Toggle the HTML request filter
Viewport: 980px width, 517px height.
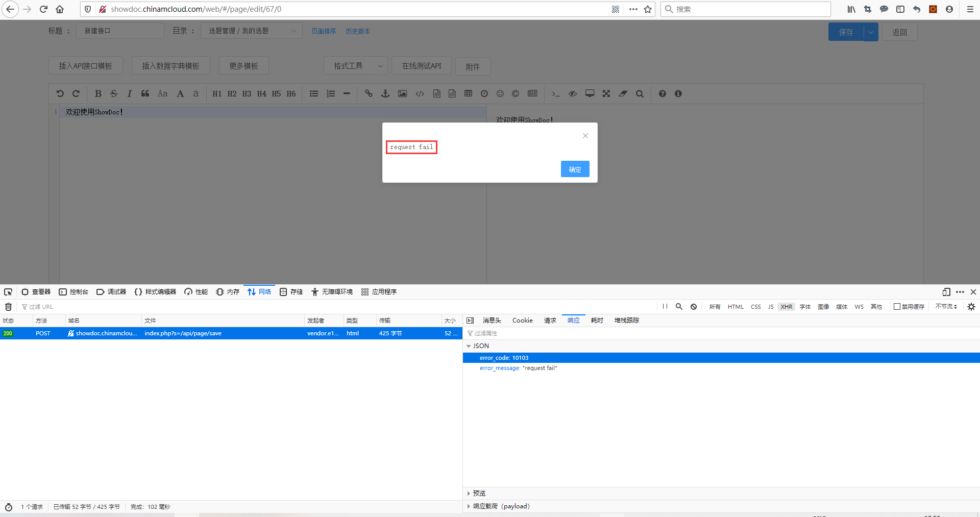point(736,307)
